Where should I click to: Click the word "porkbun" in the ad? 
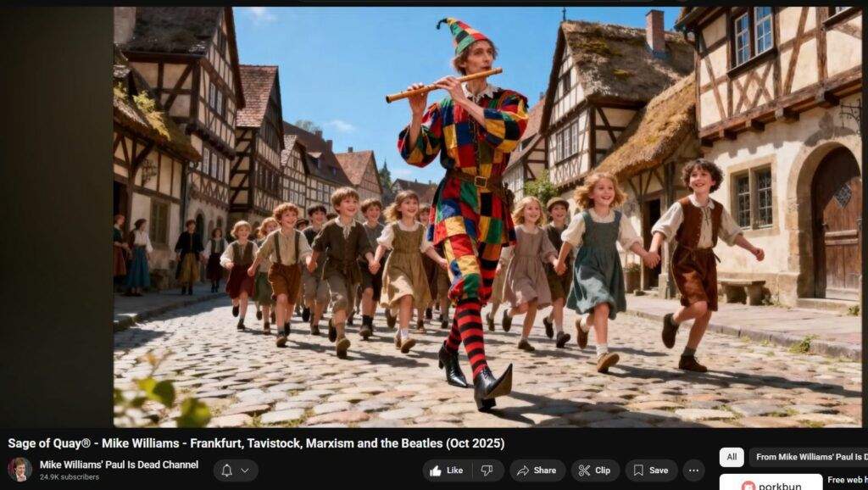click(781, 486)
